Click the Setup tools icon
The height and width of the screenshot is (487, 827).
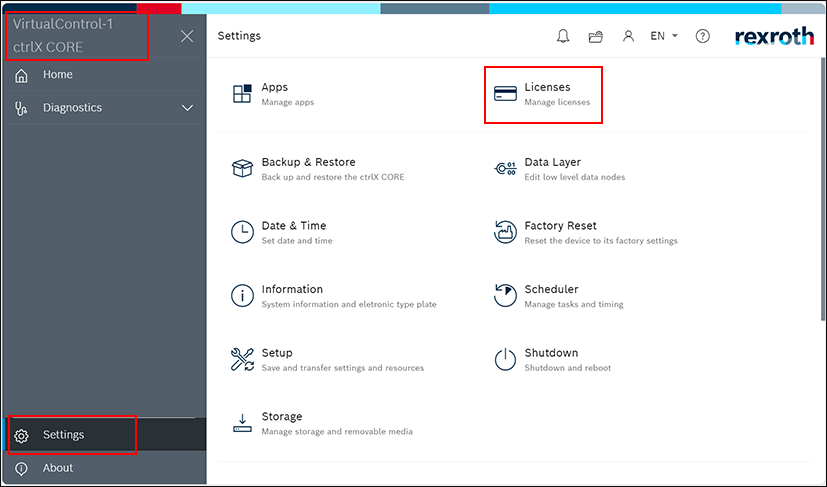click(242, 359)
